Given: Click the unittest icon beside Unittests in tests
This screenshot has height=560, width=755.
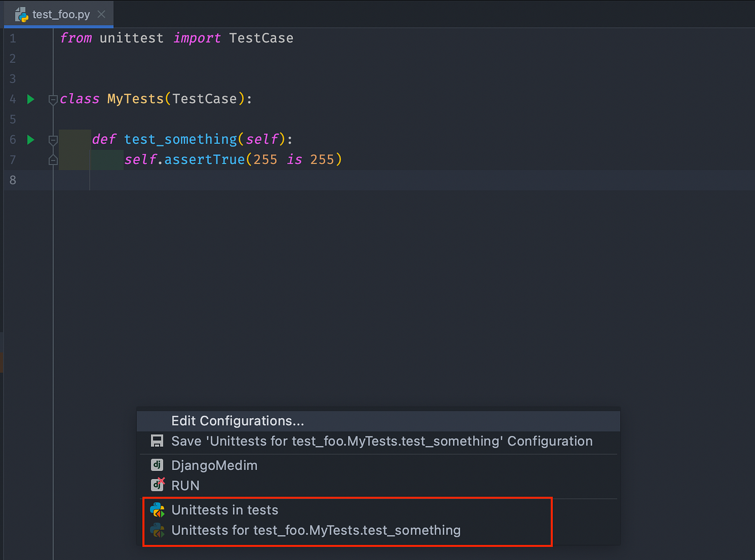Looking at the screenshot, I should pyautogui.click(x=157, y=509).
